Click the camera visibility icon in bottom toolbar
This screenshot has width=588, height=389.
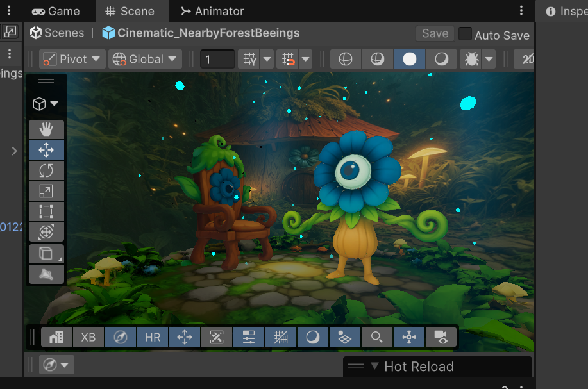(x=441, y=337)
